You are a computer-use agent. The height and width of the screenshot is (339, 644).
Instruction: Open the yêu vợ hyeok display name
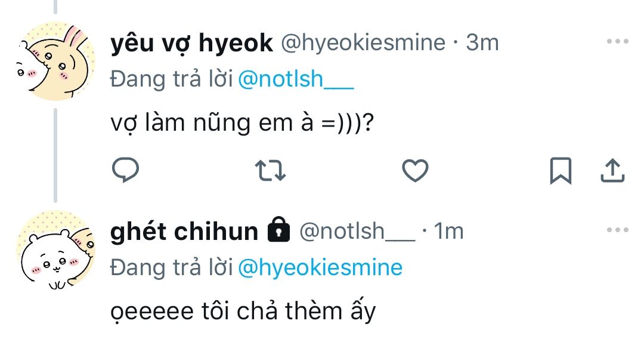click(191, 43)
